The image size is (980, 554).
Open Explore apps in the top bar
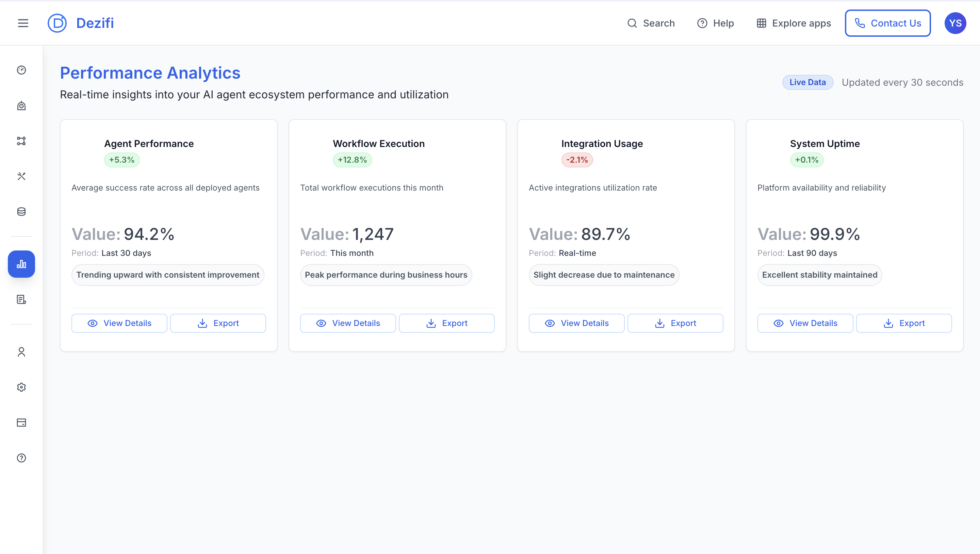point(793,23)
